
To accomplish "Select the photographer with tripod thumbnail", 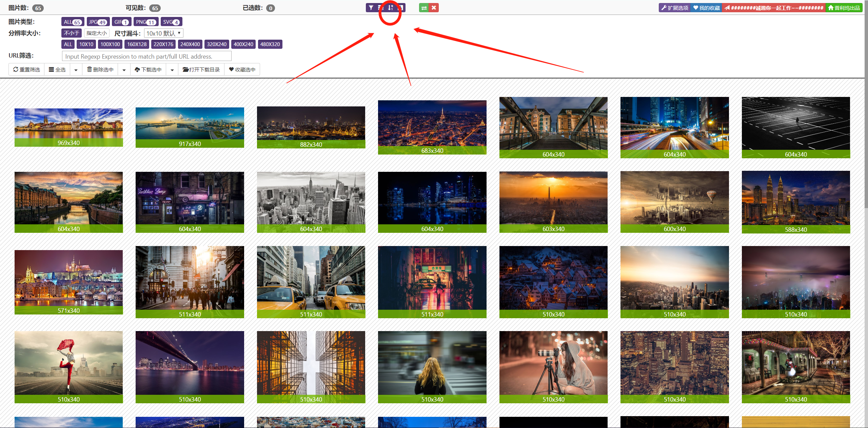I will coord(553,367).
